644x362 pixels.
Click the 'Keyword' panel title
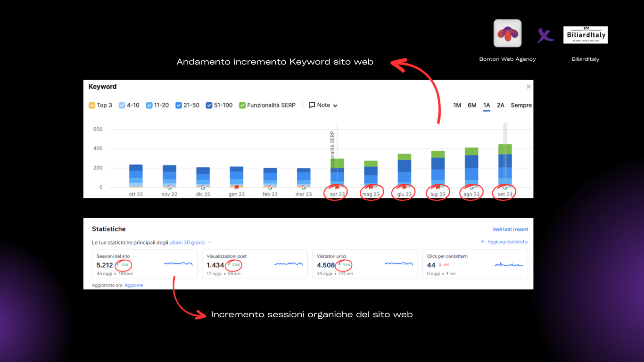pyautogui.click(x=102, y=87)
